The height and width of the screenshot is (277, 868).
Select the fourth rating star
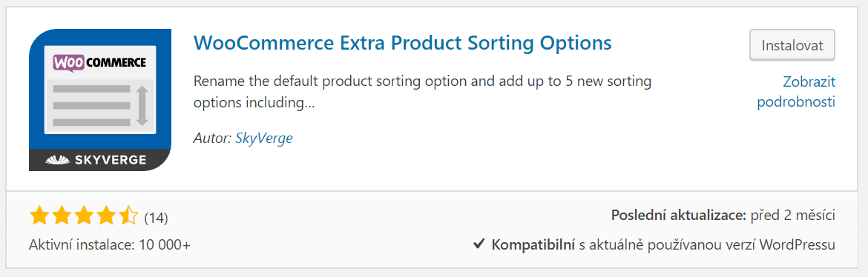(105, 216)
